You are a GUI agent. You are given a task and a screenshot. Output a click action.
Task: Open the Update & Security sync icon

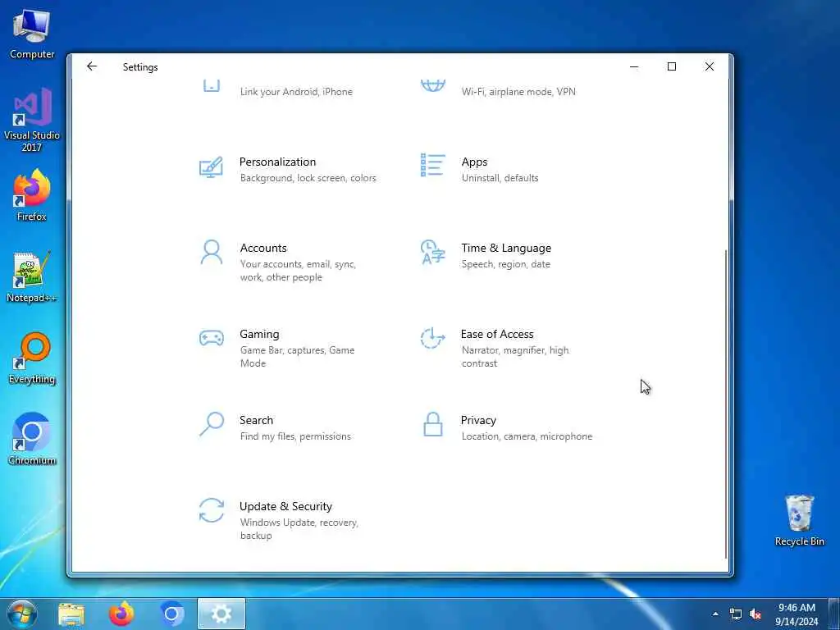click(211, 510)
